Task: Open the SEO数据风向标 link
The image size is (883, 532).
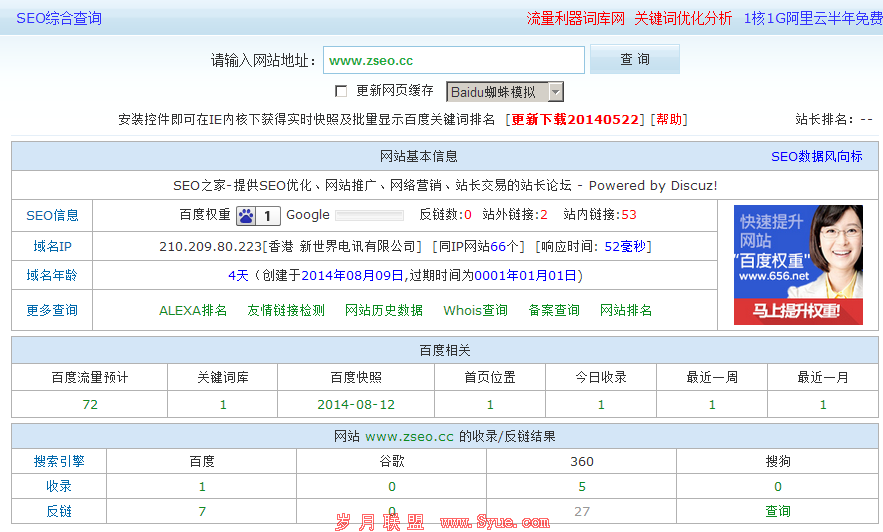Action: (x=817, y=157)
